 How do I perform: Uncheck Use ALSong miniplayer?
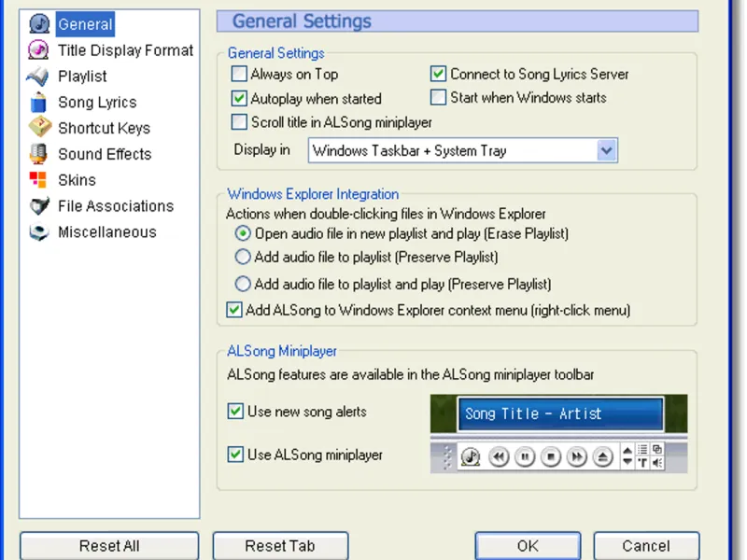pos(235,455)
